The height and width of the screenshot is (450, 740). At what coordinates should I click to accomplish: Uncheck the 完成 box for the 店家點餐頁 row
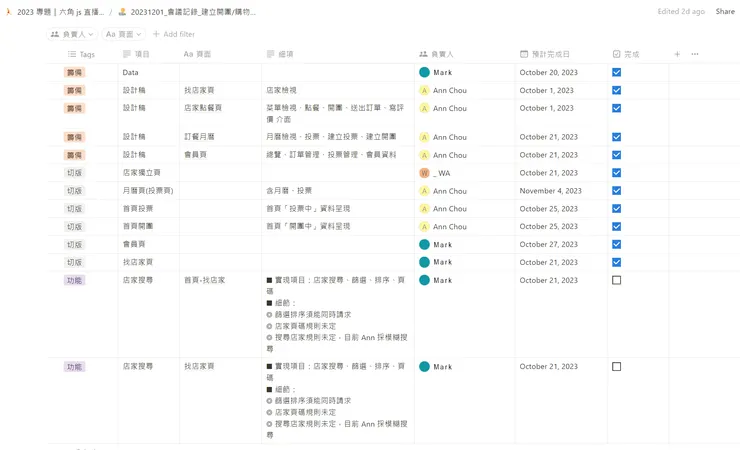pyautogui.click(x=616, y=108)
